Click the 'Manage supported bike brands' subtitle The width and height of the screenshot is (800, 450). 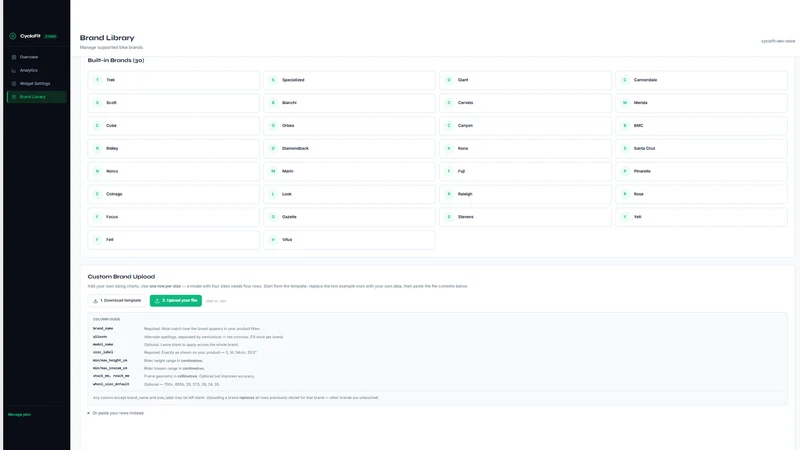pos(111,47)
